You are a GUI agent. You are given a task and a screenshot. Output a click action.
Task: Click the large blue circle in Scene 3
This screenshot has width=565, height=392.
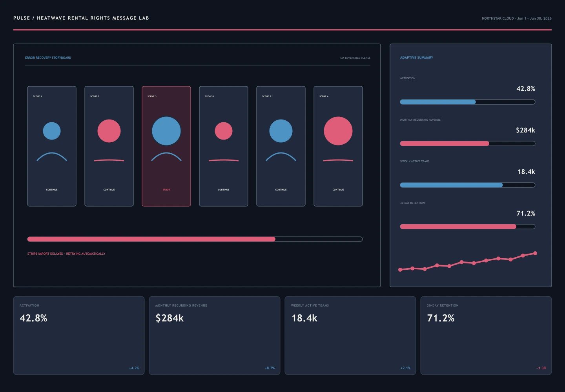(x=166, y=131)
